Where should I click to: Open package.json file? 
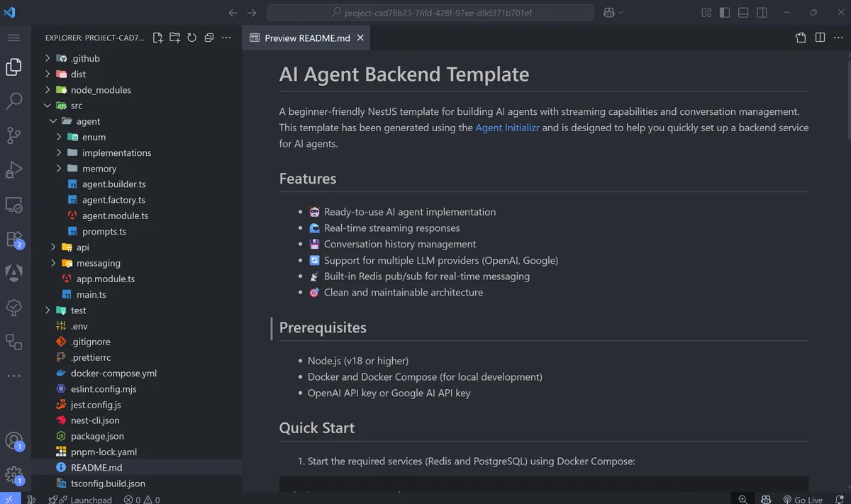[x=97, y=436]
